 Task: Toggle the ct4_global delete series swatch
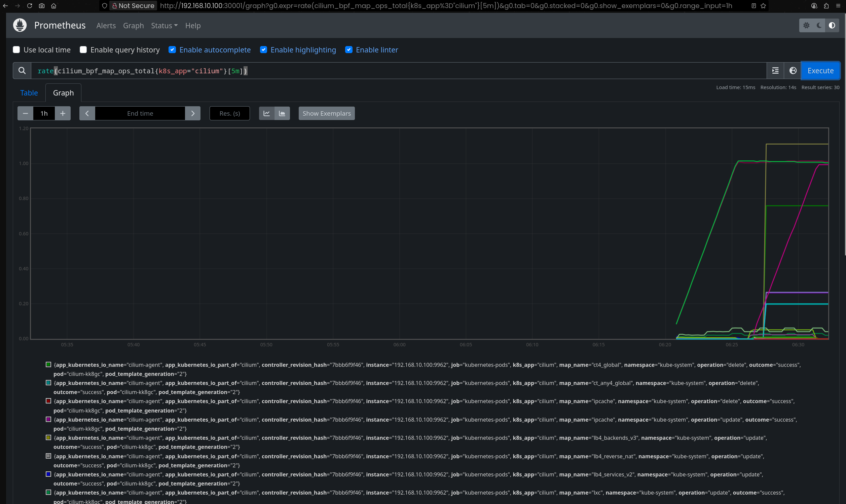48,365
